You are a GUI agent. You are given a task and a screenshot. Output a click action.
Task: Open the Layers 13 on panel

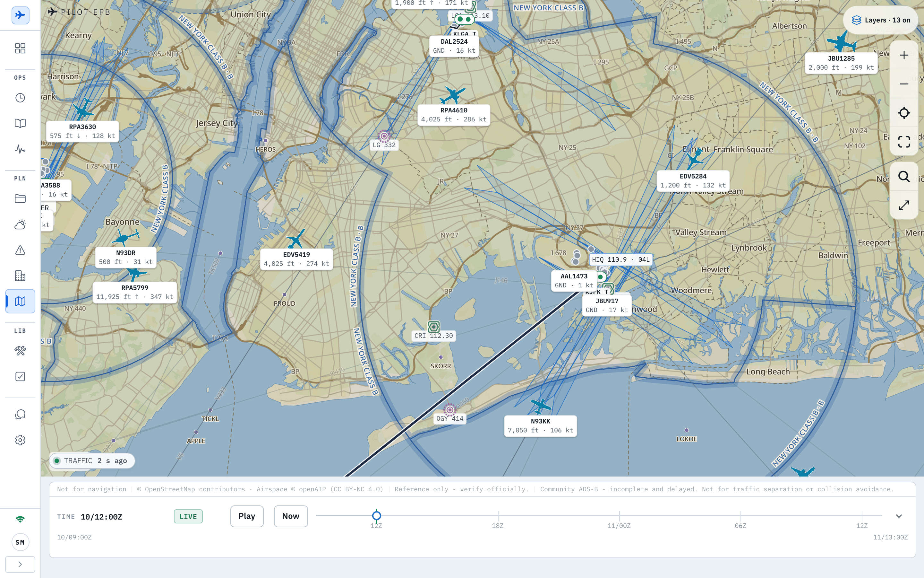click(x=880, y=20)
